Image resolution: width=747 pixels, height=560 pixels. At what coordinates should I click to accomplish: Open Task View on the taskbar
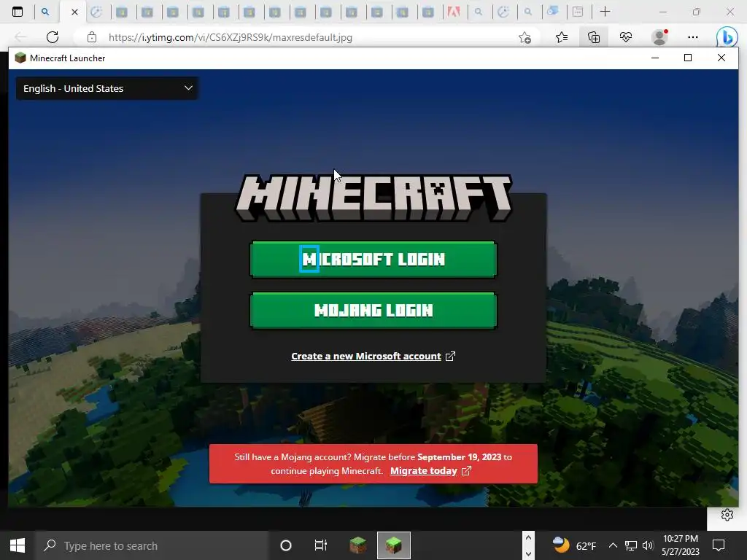click(x=321, y=545)
